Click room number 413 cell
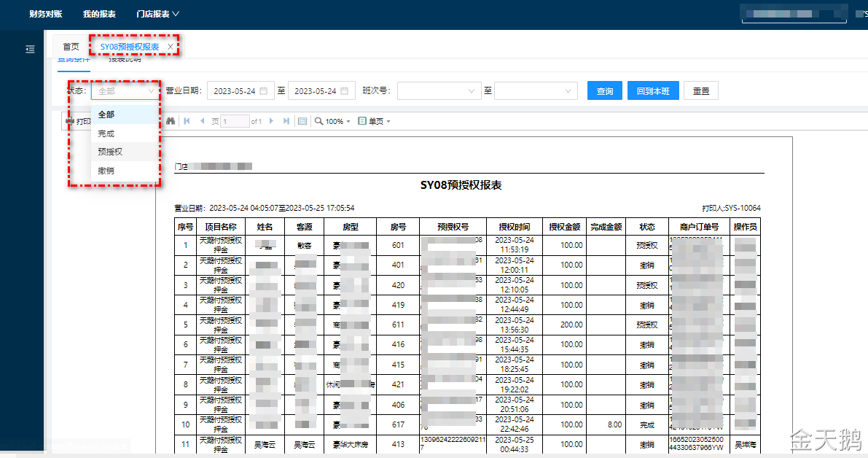868x458 pixels. point(398,444)
